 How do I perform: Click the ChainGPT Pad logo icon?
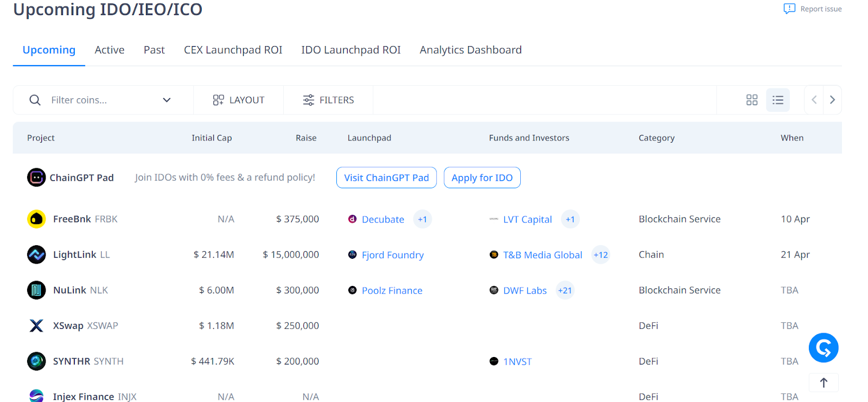(36, 177)
